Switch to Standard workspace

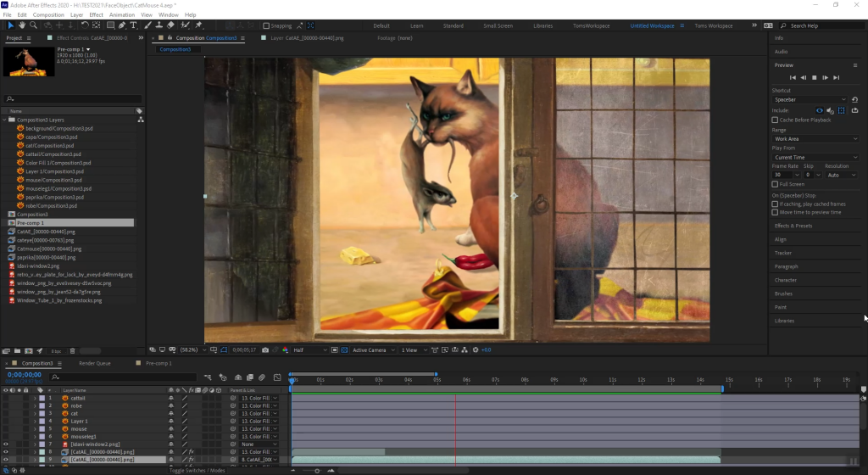[453, 25]
